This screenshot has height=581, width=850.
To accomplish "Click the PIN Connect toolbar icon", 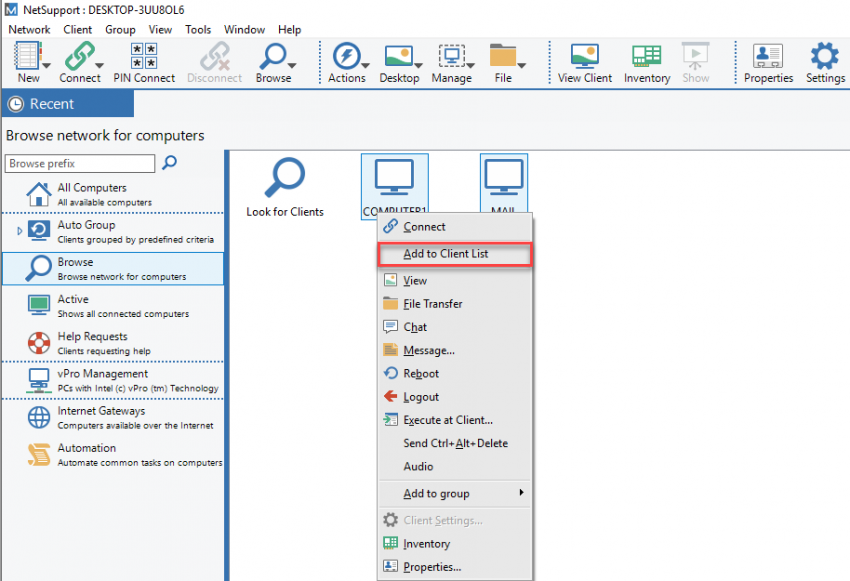I will [143, 62].
